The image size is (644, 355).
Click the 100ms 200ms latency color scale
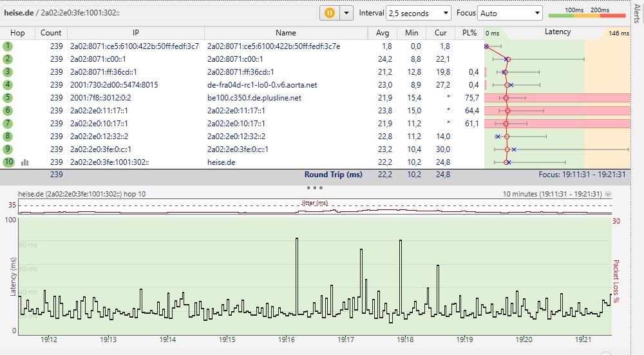[587, 13]
